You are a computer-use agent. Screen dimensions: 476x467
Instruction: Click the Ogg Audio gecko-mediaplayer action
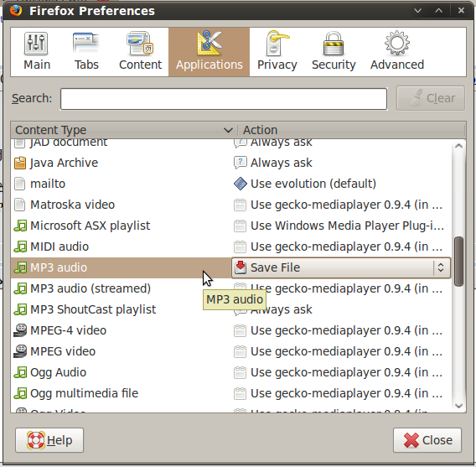point(346,372)
